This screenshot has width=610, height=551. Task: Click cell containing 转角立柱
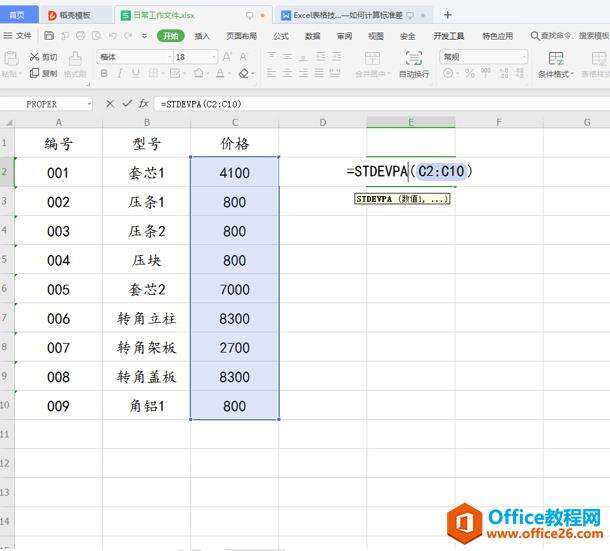pyautogui.click(x=147, y=318)
